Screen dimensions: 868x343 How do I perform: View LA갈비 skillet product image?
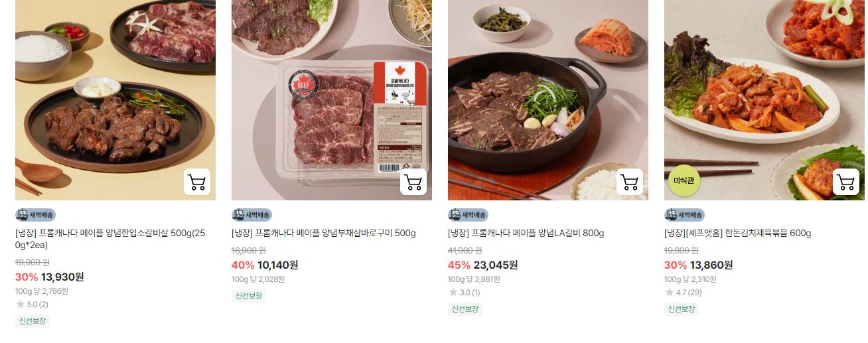[548, 100]
